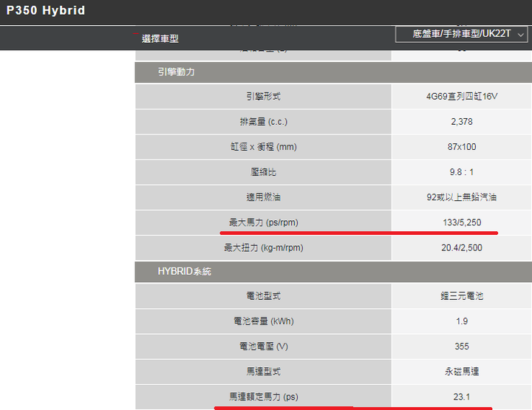Select the 355 voltage value
This screenshot has height=410, width=532.
tap(462, 346)
